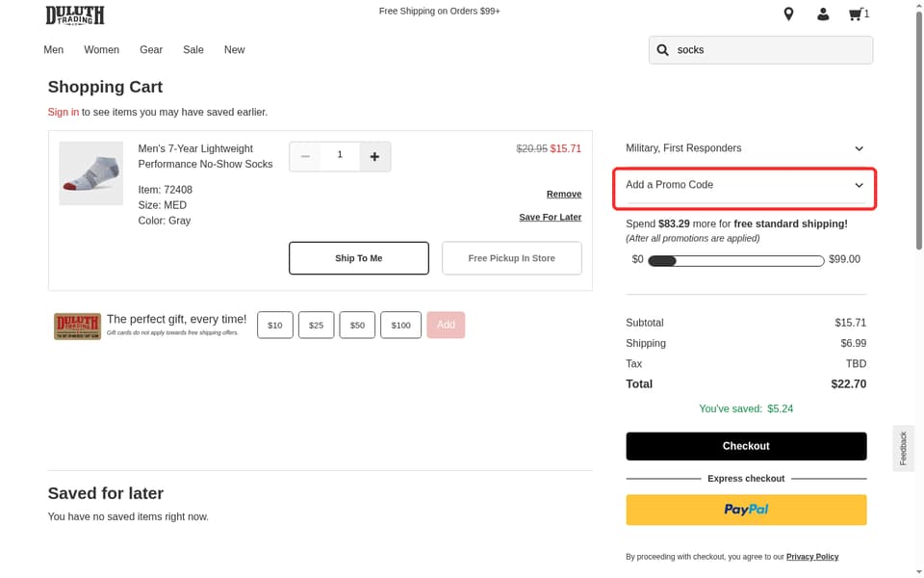The width and height of the screenshot is (924, 578).
Task: Choose the $50 gift card amount
Action: 357,325
